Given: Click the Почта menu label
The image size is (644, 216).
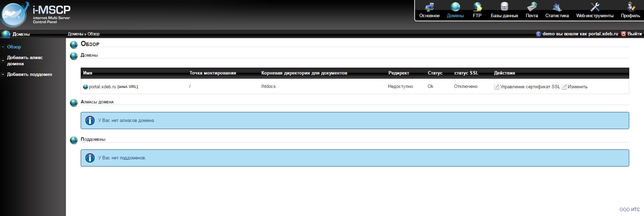Looking at the screenshot, I should click(532, 16).
